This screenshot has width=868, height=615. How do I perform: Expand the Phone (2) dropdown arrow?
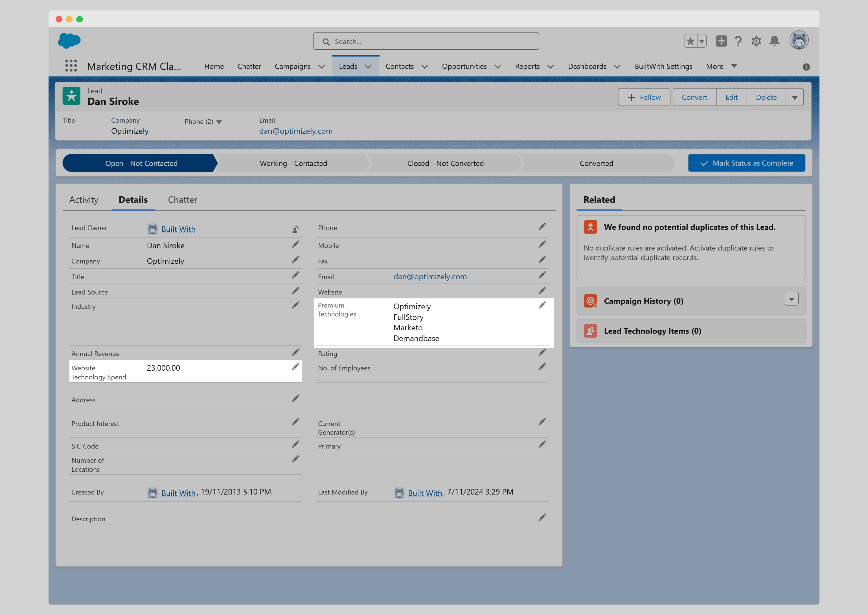(219, 122)
